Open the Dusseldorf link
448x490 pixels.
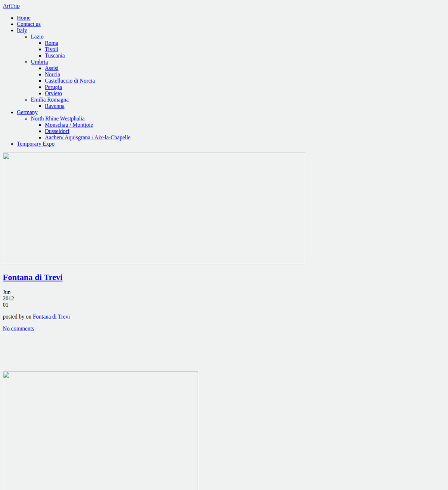[x=57, y=131]
